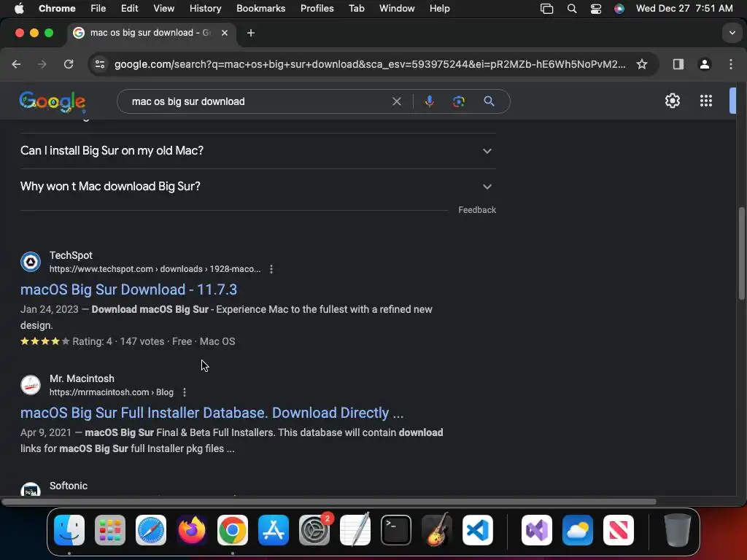Activate Siri from the menu bar

[x=619, y=9]
